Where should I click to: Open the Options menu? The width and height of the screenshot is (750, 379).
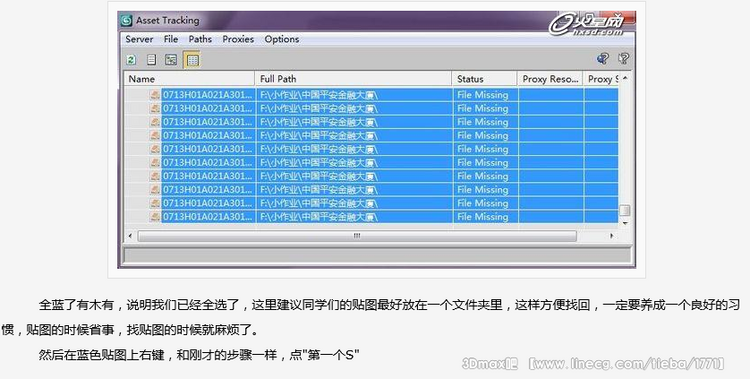[x=282, y=39]
